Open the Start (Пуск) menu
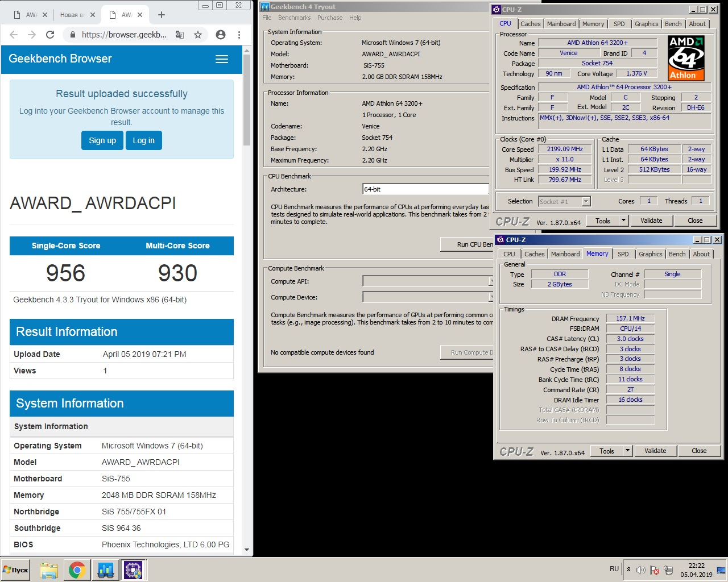 [16, 570]
